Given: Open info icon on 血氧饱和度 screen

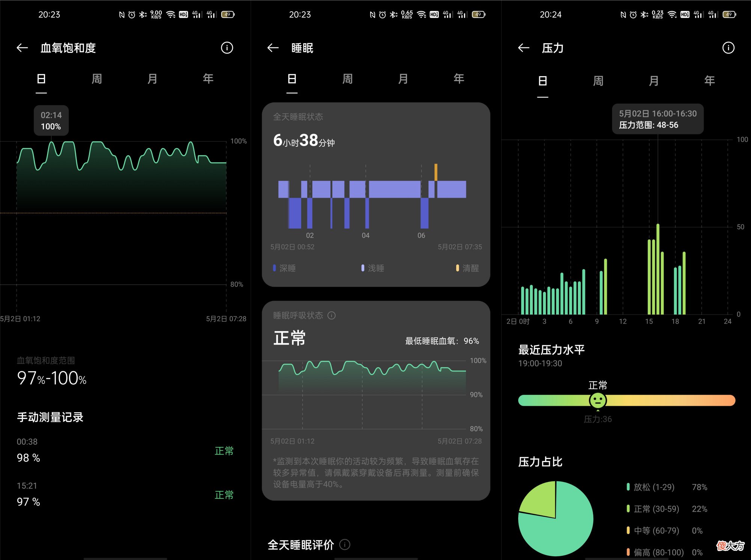Looking at the screenshot, I should (227, 48).
